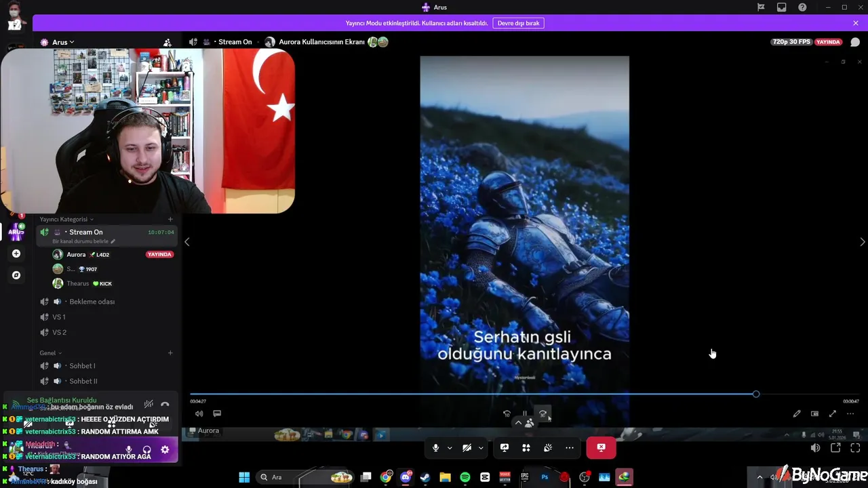Join the Sohbet II voice channel

(107, 381)
